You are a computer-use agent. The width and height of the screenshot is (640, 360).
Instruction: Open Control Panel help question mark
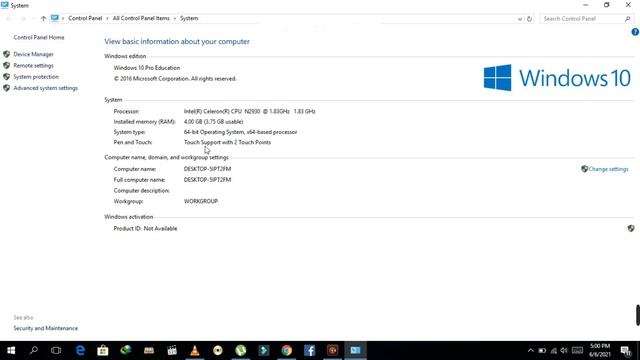pos(635,32)
